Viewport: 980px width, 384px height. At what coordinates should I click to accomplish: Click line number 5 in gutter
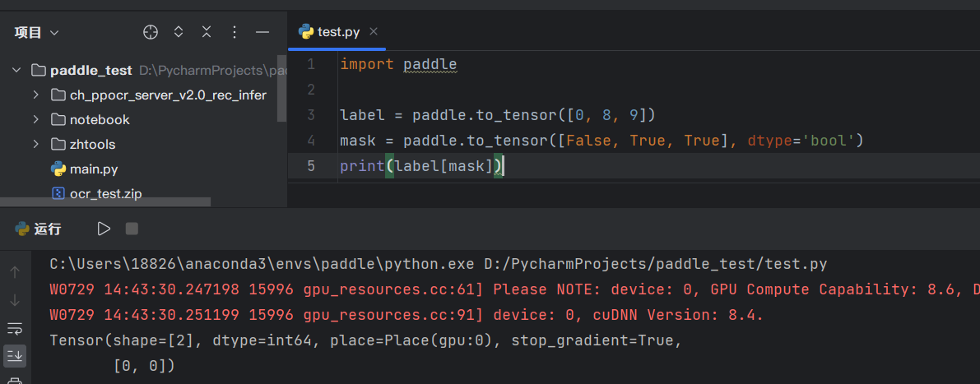[x=311, y=167]
